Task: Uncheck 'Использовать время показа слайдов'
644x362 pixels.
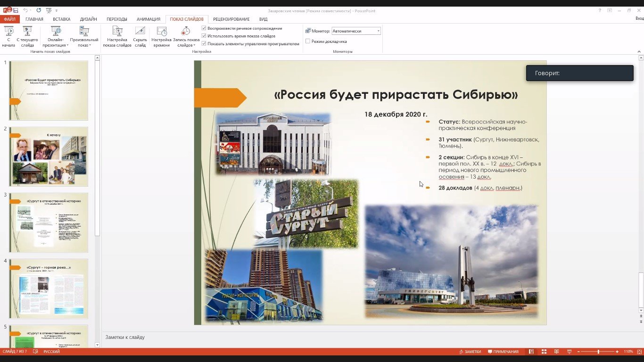Action: pyautogui.click(x=204, y=36)
